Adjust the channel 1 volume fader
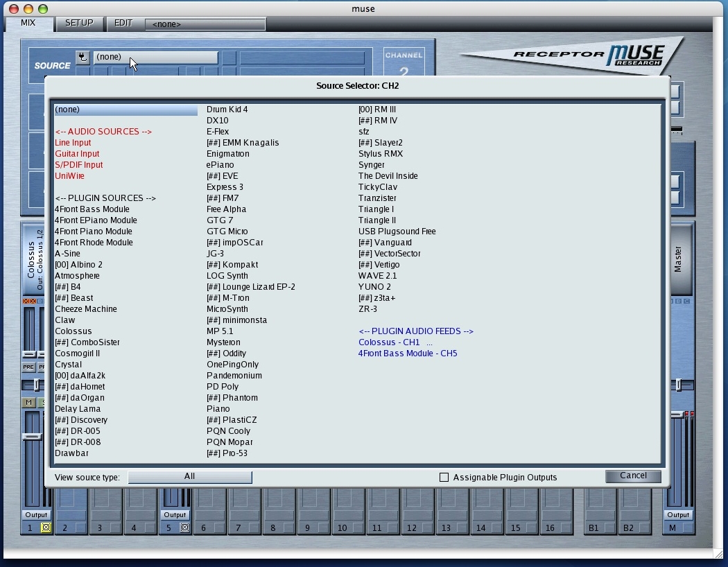The height and width of the screenshot is (567, 728). (32, 437)
